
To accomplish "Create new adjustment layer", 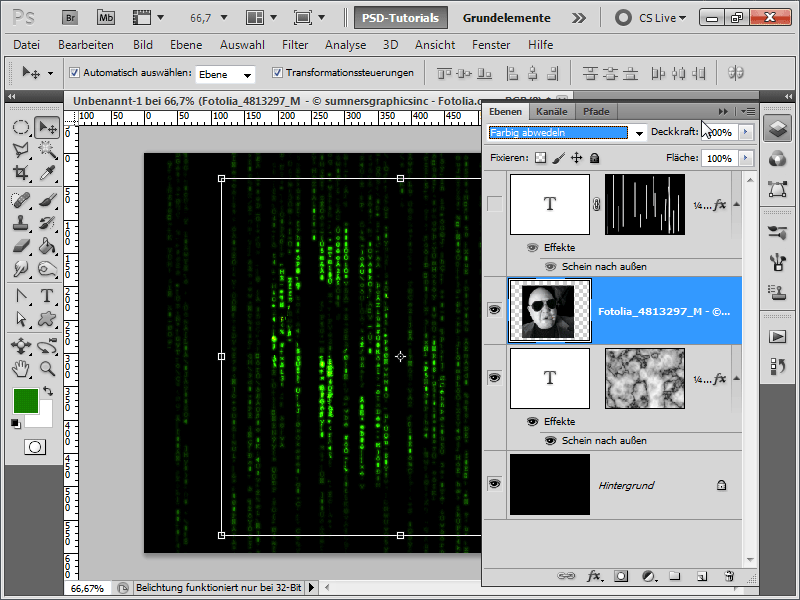I will coord(649,576).
